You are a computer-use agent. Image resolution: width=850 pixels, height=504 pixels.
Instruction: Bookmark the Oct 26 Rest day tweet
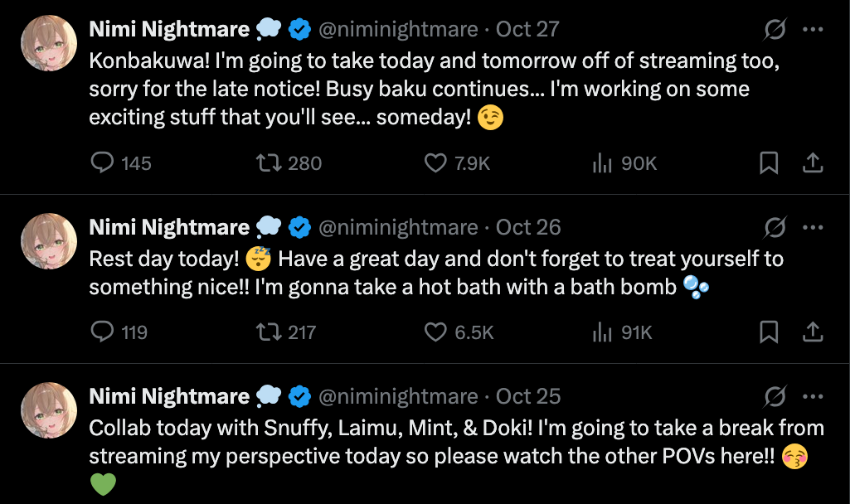pyautogui.click(x=769, y=332)
